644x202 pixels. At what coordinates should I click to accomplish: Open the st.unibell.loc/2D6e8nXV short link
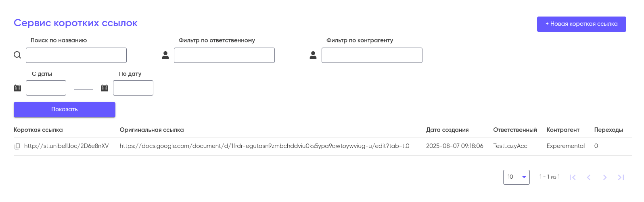67,146
